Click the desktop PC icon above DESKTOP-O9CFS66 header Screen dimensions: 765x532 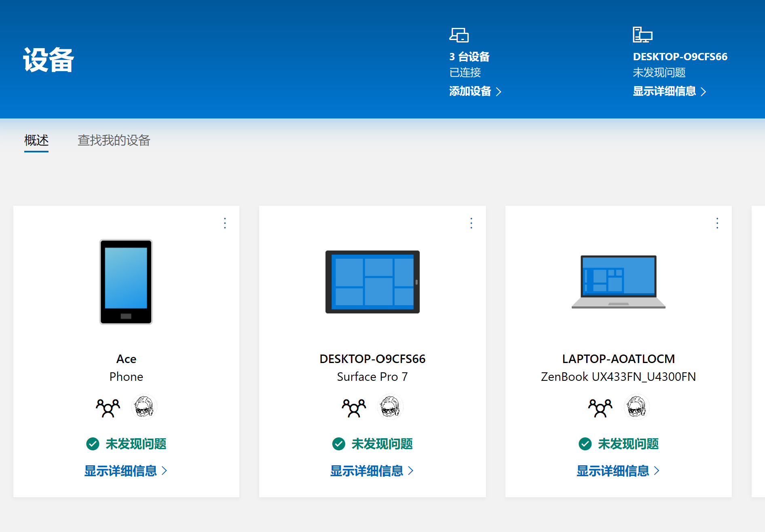(642, 35)
